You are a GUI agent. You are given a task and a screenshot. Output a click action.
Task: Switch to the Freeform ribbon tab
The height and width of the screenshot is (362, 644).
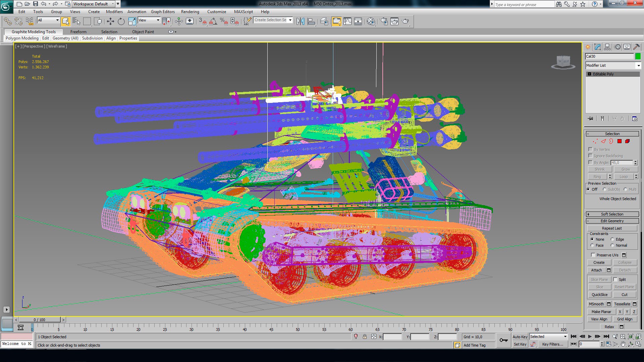pos(78,32)
